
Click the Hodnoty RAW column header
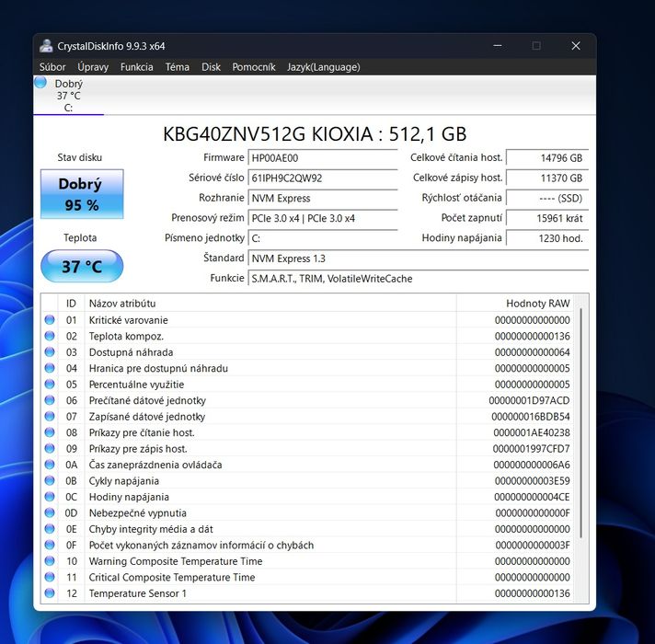pyautogui.click(x=515, y=304)
